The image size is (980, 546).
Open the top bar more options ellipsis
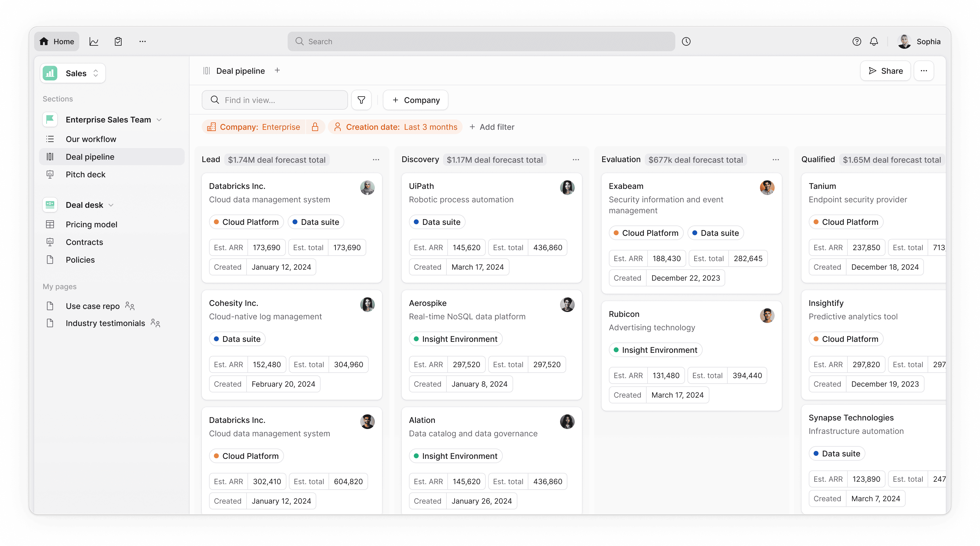click(x=143, y=41)
